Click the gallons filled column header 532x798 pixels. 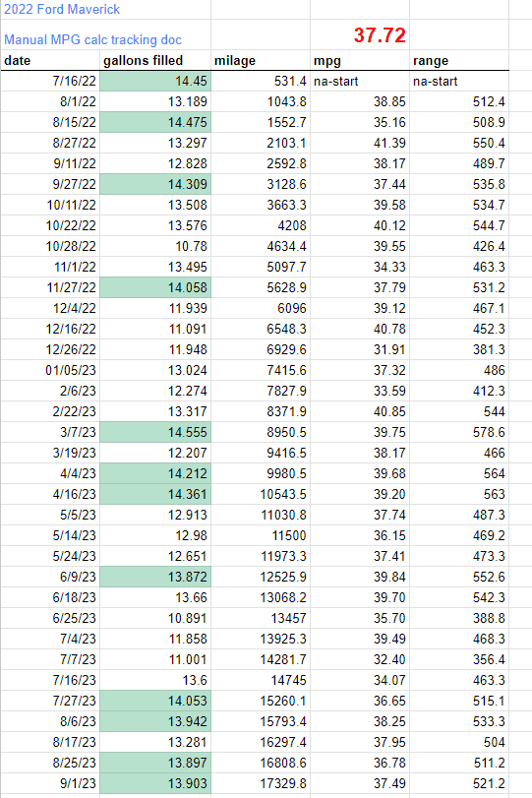click(155, 61)
